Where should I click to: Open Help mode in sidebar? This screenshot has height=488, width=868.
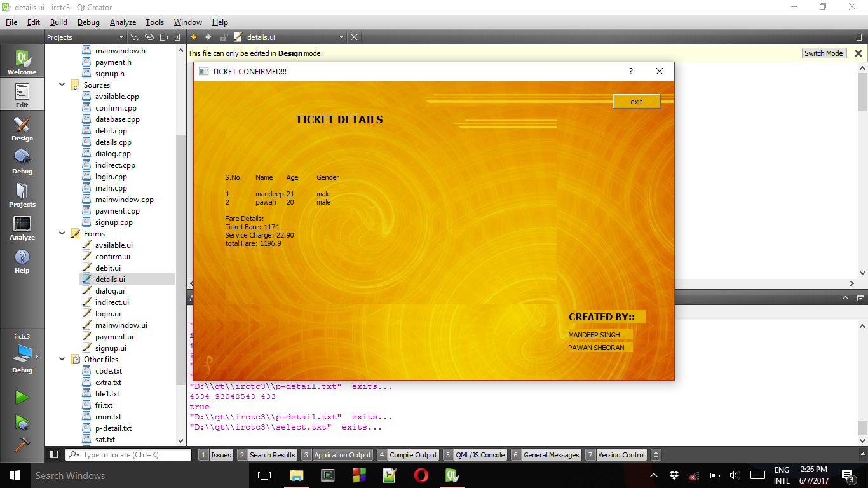(22, 261)
